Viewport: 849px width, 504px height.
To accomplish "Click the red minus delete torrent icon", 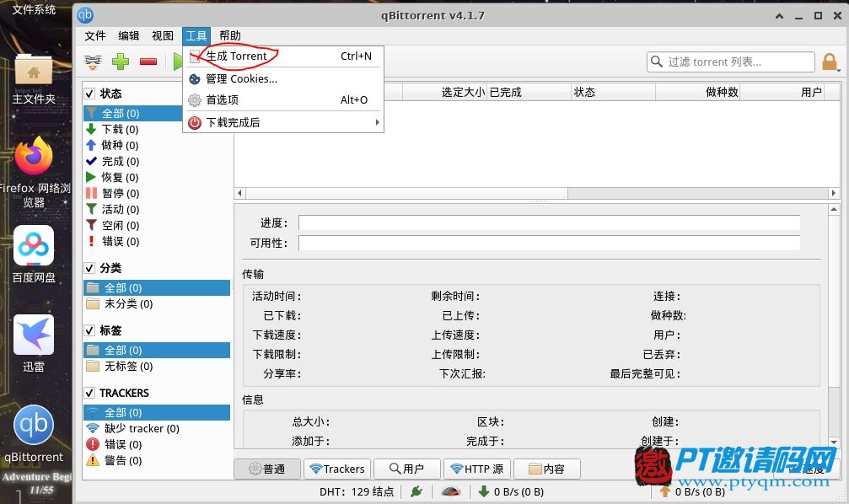I will (148, 62).
